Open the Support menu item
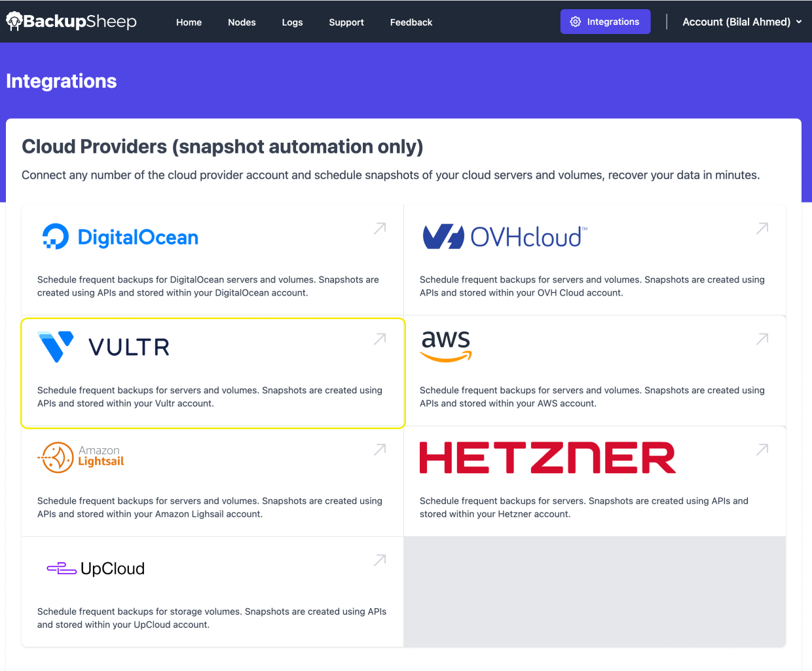 coord(346,22)
